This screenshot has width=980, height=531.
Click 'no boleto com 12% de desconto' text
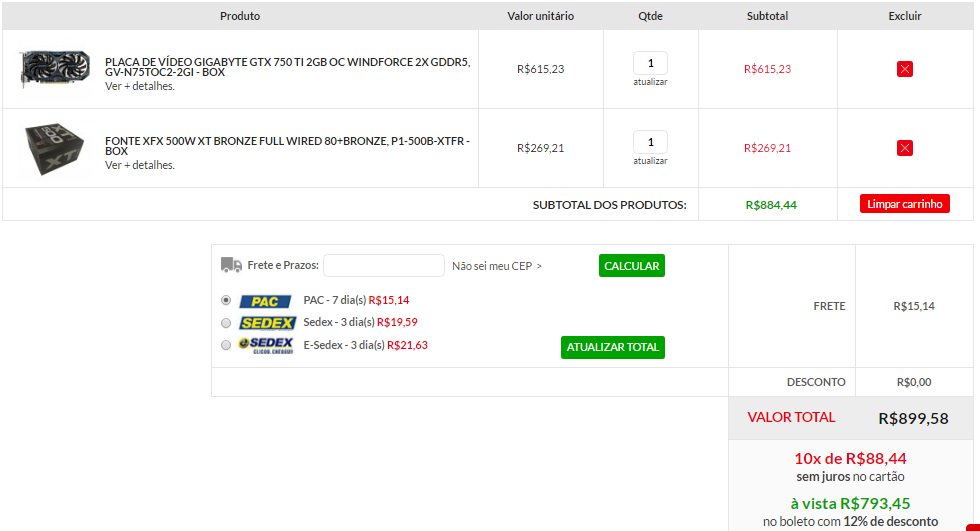click(x=850, y=522)
